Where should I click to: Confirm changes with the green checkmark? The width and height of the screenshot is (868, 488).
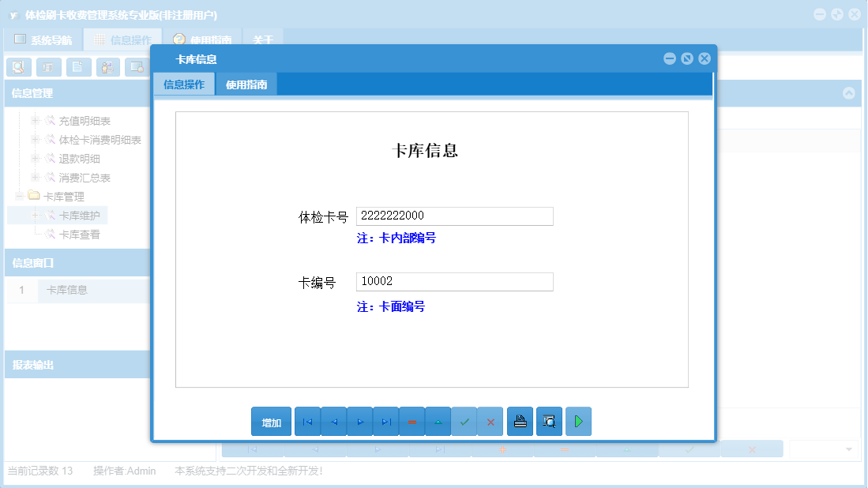(x=464, y=421)
